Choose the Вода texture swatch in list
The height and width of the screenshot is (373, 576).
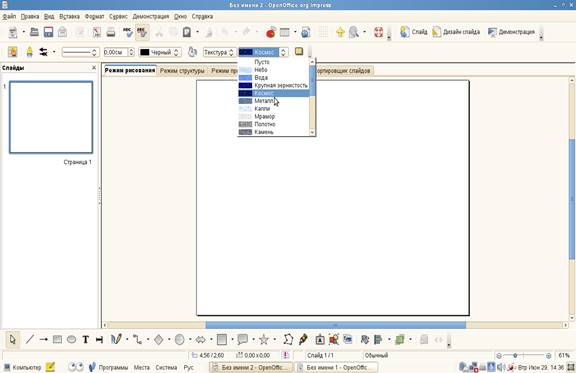[x=273, y=78]
